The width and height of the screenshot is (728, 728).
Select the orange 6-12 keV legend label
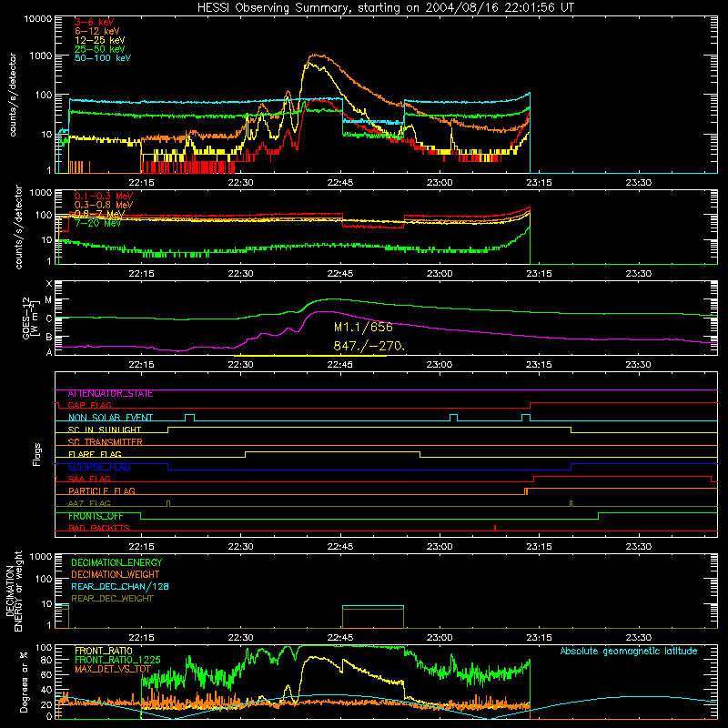97,31
